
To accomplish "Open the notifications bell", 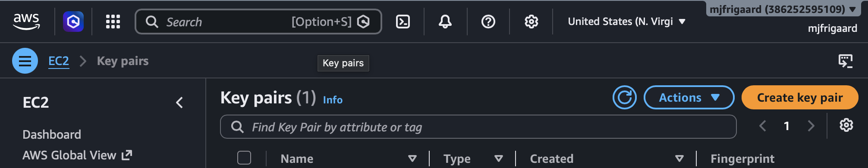I will tap(445, 22).
